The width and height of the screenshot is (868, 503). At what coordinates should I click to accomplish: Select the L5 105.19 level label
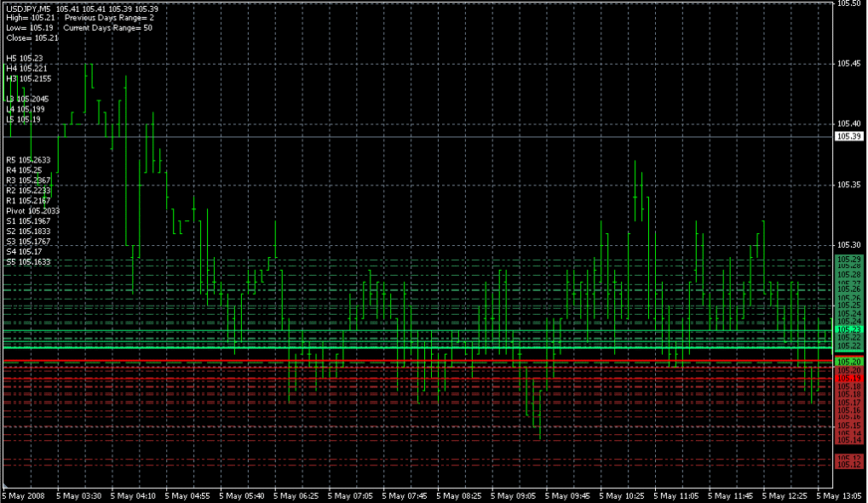click(x=24, y=119)
